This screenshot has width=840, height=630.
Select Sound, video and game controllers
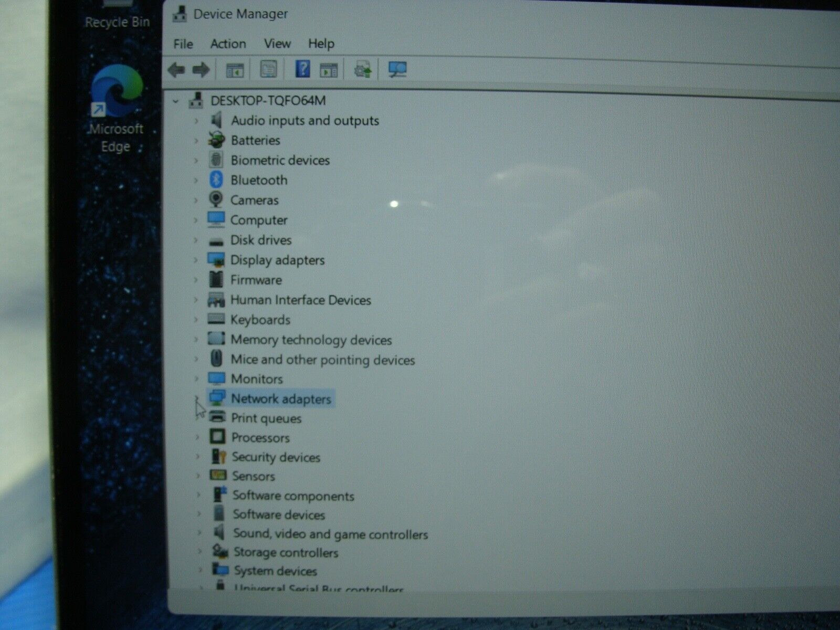pos(331,534)
